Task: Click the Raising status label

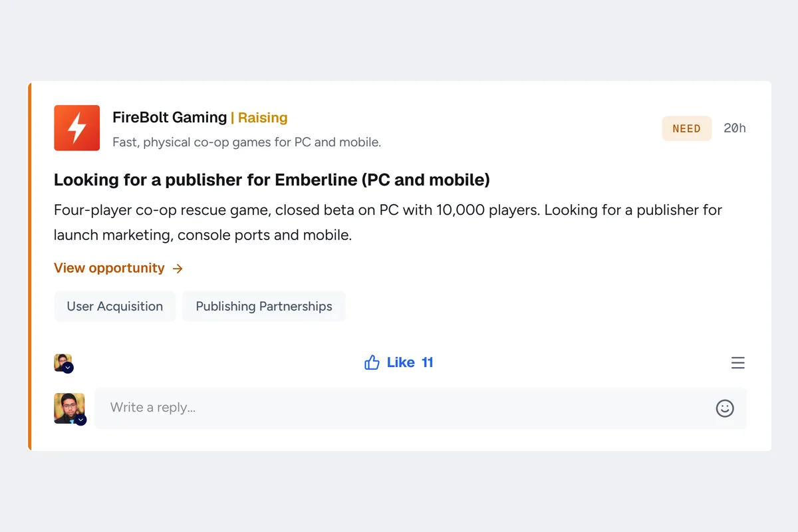Action: (x=263, y=118)
